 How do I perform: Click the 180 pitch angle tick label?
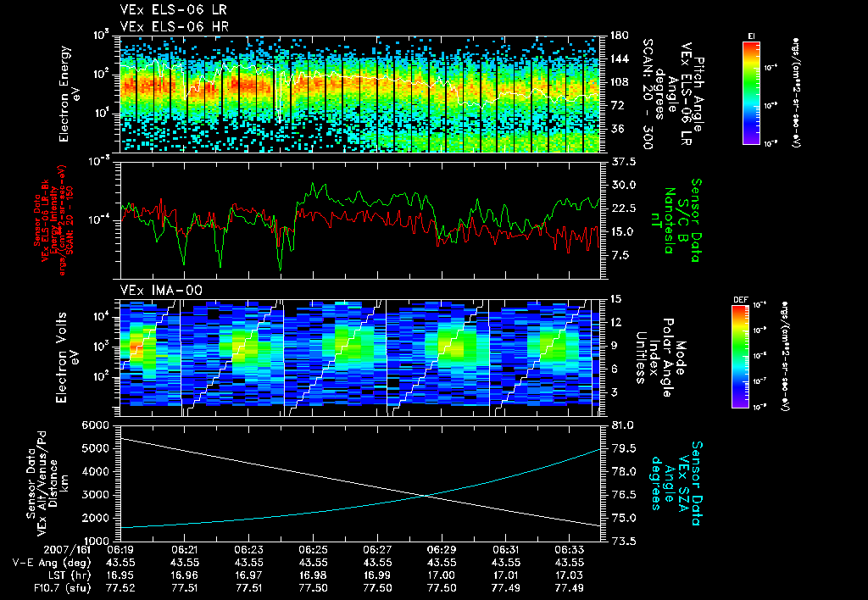pyautogui.click(x=620, y=36)
